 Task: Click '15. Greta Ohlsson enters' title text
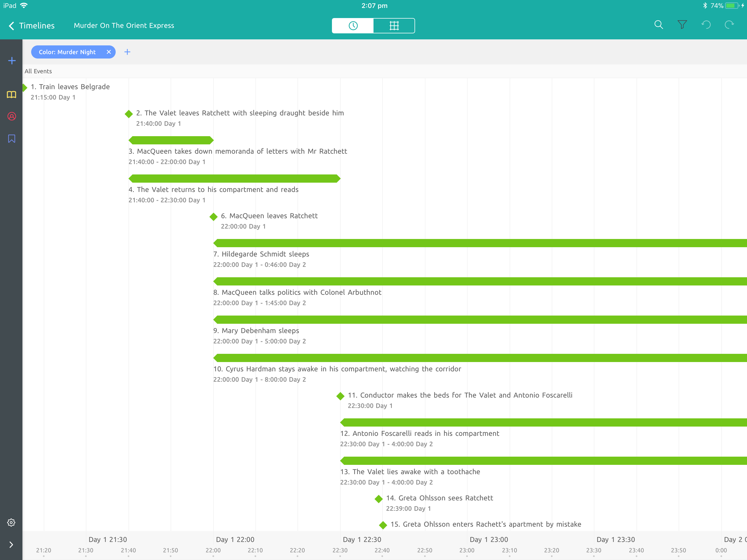[486, 524]
